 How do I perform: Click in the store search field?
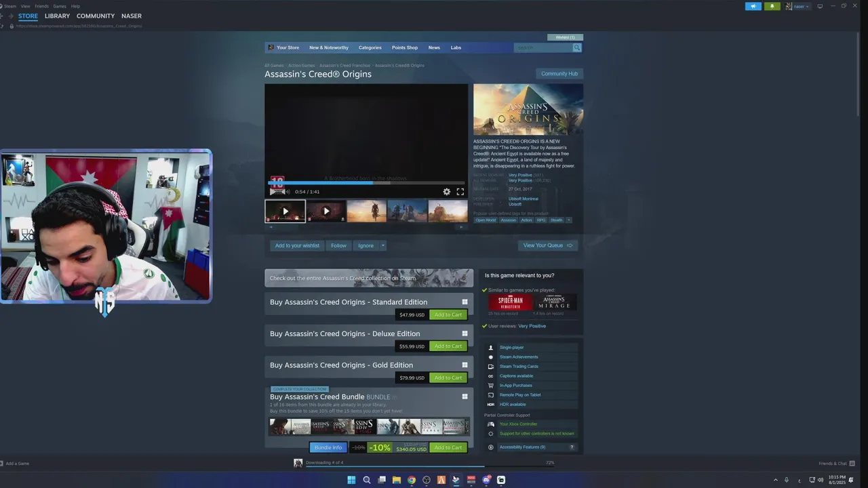coord(543,47)
